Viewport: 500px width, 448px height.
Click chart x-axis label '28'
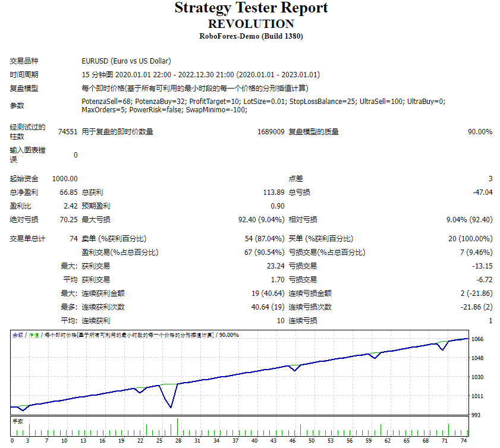(178, 441)
